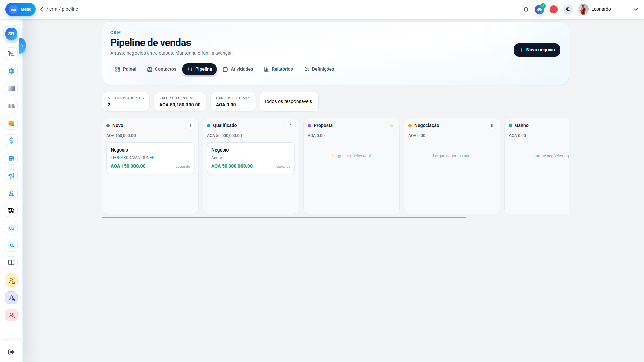Screen dimensions: 644x362
Task: Open the pink user-lock sidebar icon
Action: [11, 315]
